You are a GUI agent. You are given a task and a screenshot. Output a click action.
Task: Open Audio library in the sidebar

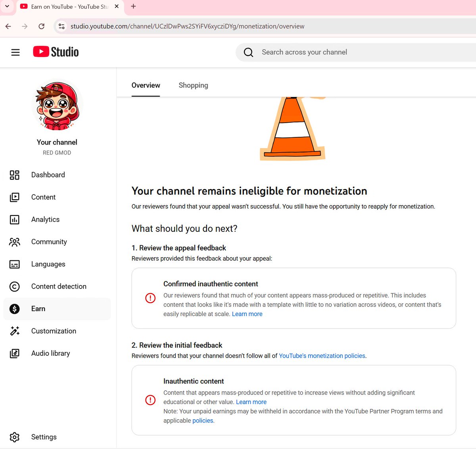point(57,353)
